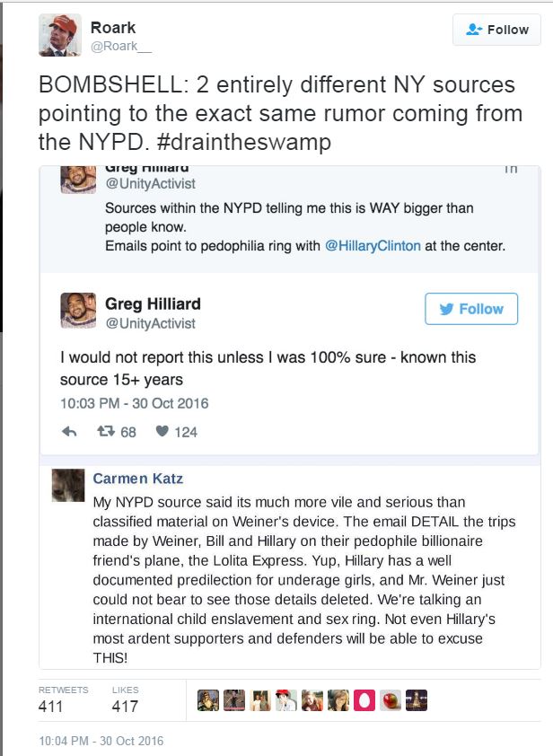Open Carmen Katz's cat avatar

coord(69,485)
